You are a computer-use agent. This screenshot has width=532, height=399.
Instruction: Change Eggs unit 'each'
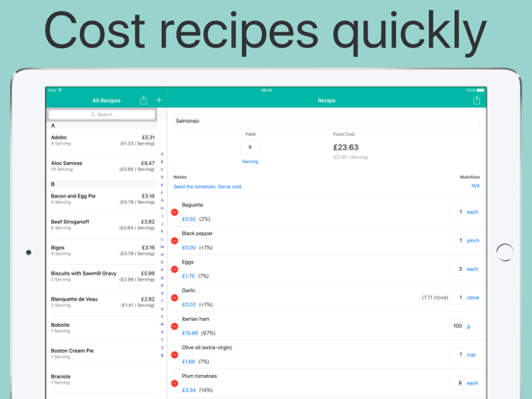(x=472, y=269)
